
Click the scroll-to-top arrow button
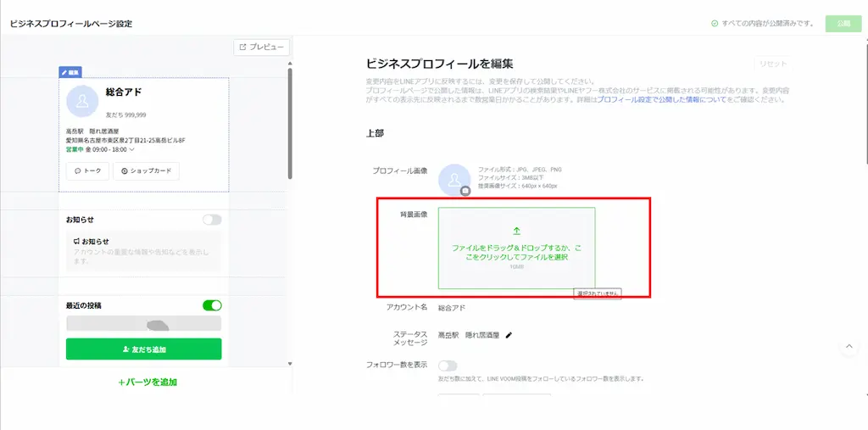pyautogui.click(x=849, y=347)
